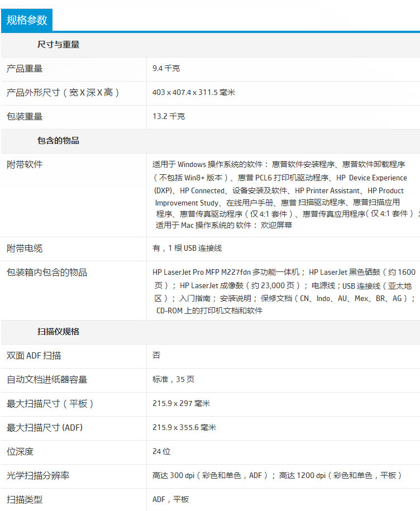The width and height of the screenshot is (420, 511).
Task: Click the 215.9 x 297 毫米 value
Action: (x=181, y=403)
